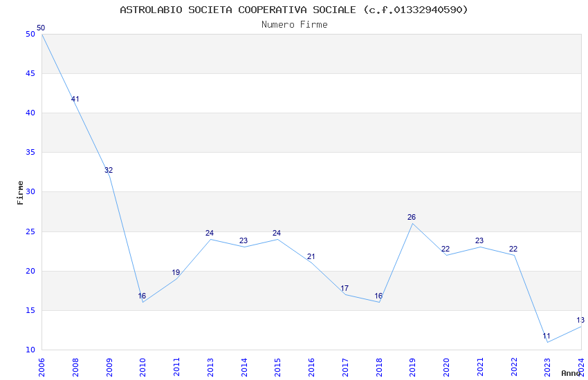Click the Firme vertical axis title

(20, 193)
